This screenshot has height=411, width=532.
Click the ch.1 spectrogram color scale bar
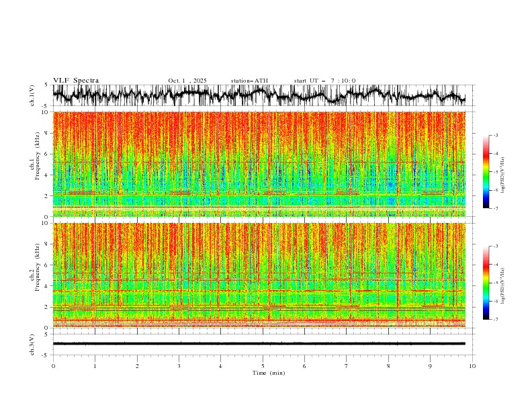coord(486,171)
